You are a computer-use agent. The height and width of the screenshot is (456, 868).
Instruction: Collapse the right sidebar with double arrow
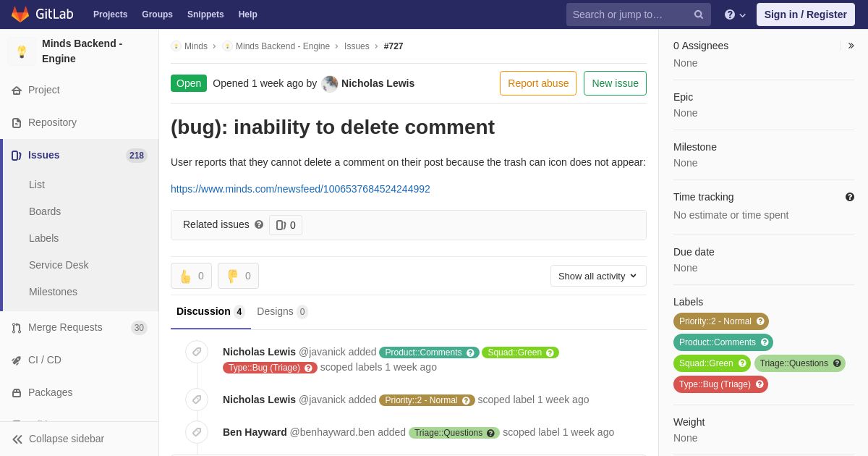(851, 46)
